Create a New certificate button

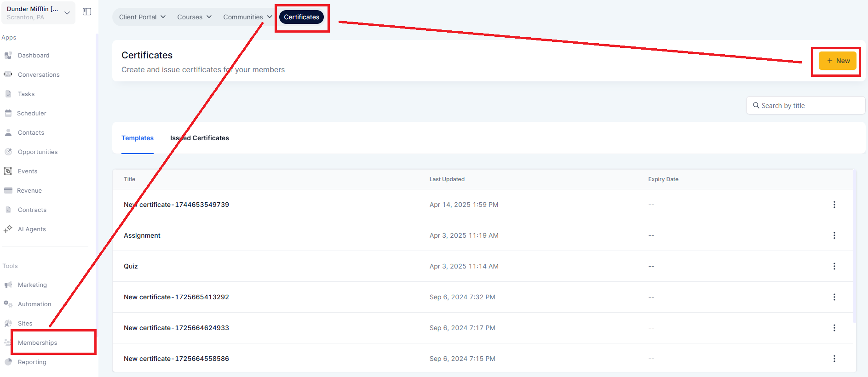837,61
